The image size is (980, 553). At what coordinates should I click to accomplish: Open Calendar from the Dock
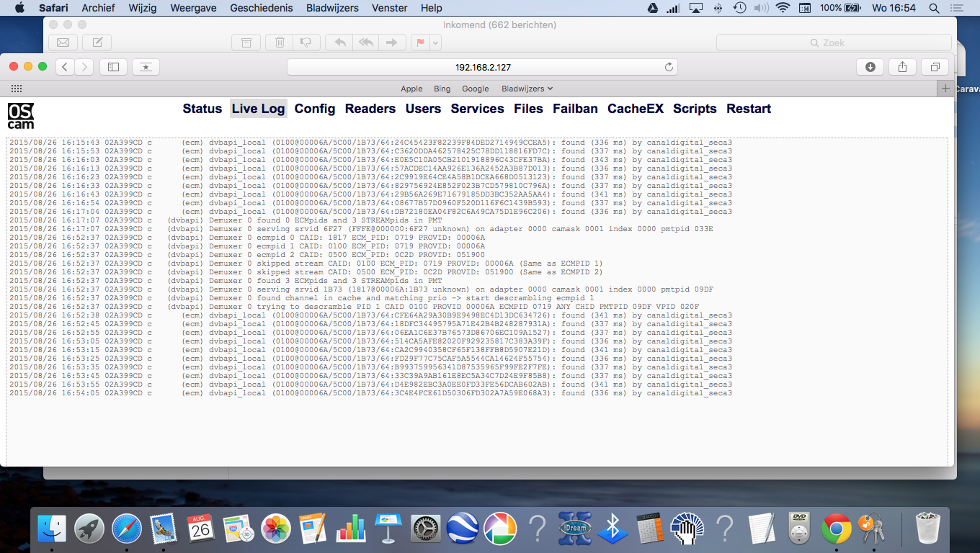click(200, 529)
